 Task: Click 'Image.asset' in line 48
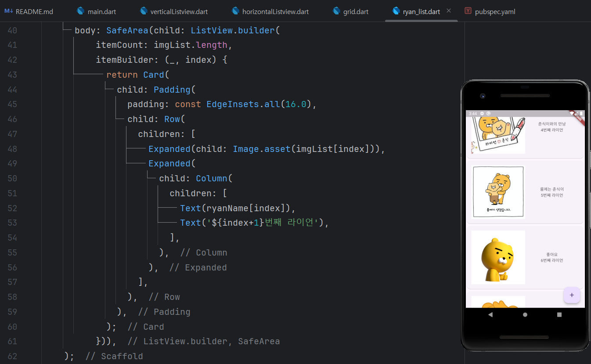click(x=262, y=149)
